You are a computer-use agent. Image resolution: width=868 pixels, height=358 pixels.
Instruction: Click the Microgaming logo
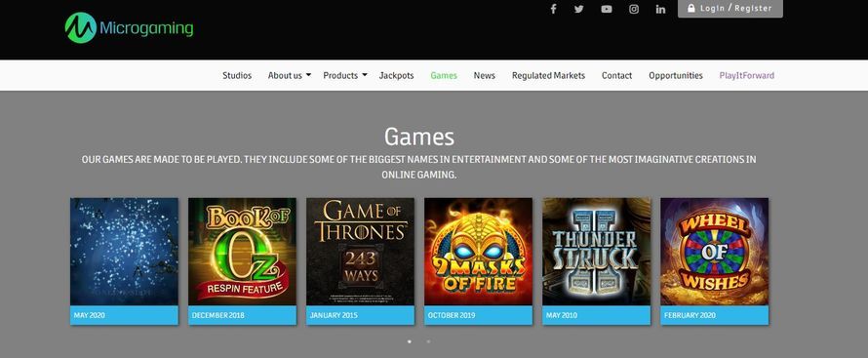click(129, 27)
